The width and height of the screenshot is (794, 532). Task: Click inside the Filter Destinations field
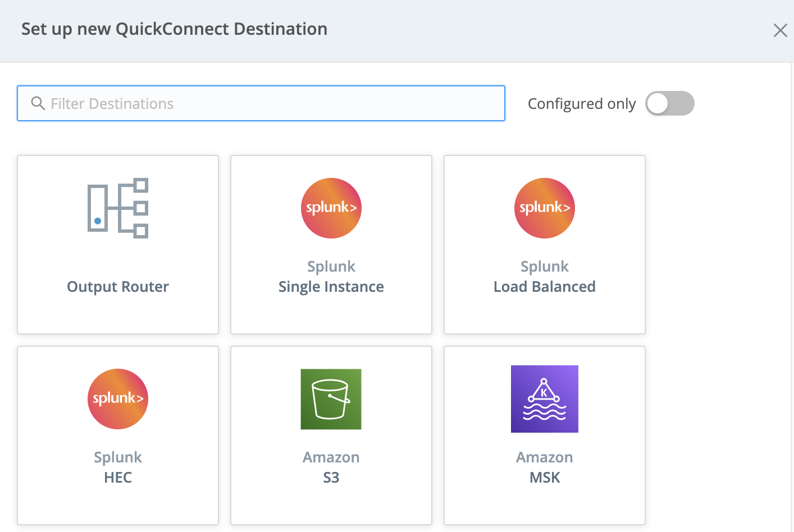coord(261,103)
